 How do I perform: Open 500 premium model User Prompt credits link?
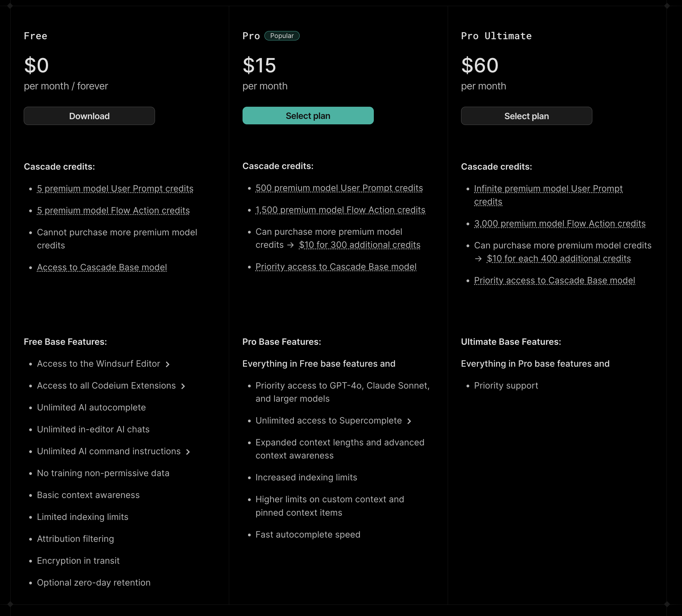point(339,188)
